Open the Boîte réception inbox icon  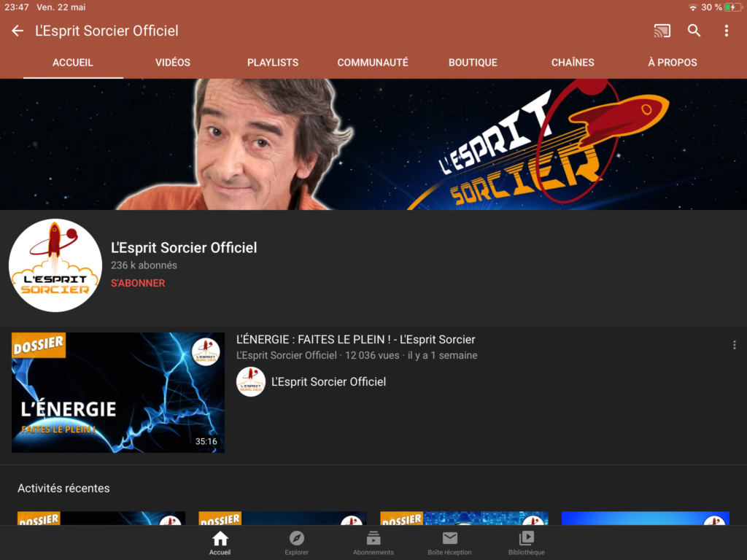click(449, 538)
